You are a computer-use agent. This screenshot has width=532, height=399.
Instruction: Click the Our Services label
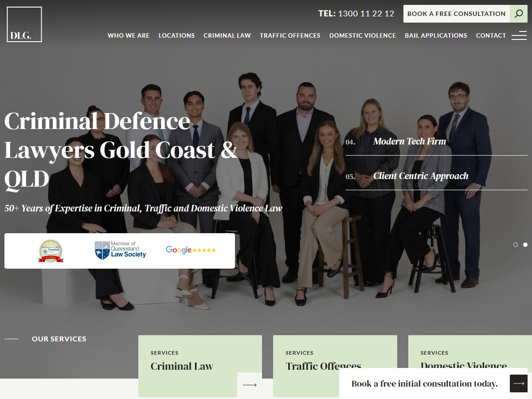click(59, 339)
